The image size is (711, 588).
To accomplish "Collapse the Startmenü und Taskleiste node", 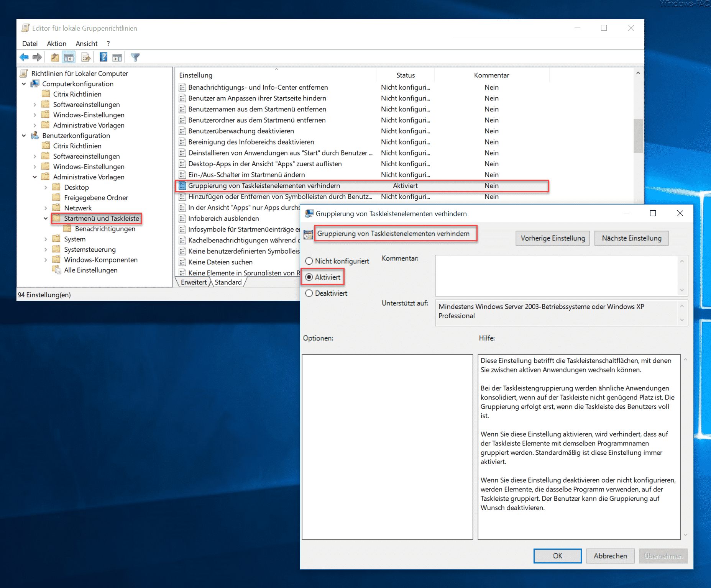I will coord(46,218).
